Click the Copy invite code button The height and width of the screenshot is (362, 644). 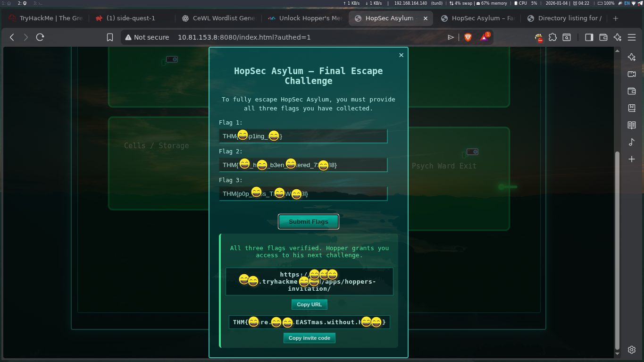[x=309, y=338]
